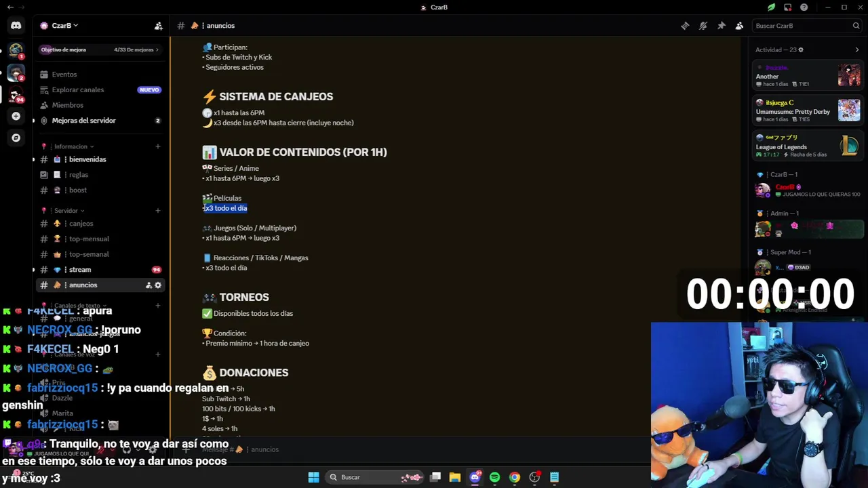Go to the stream channel
The image size is (868, 488).
(x=100, y=270)
